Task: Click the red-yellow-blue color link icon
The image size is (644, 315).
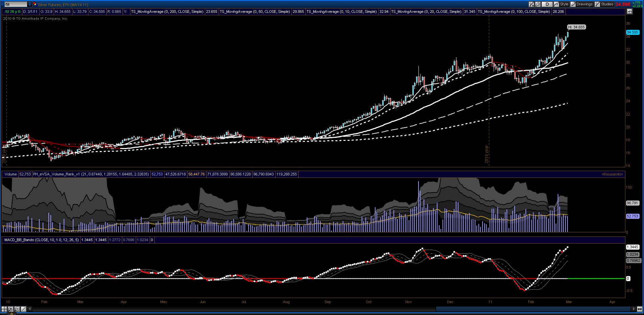Action: (35, 4)
